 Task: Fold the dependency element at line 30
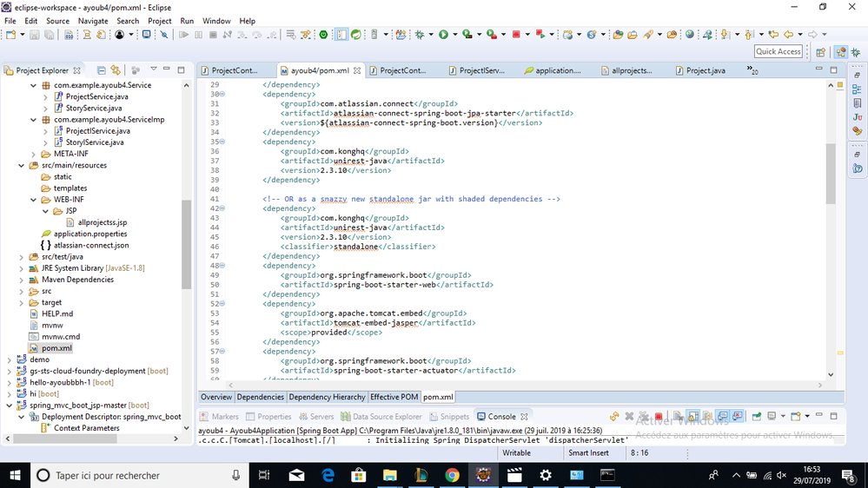click(x=222, y=94)
